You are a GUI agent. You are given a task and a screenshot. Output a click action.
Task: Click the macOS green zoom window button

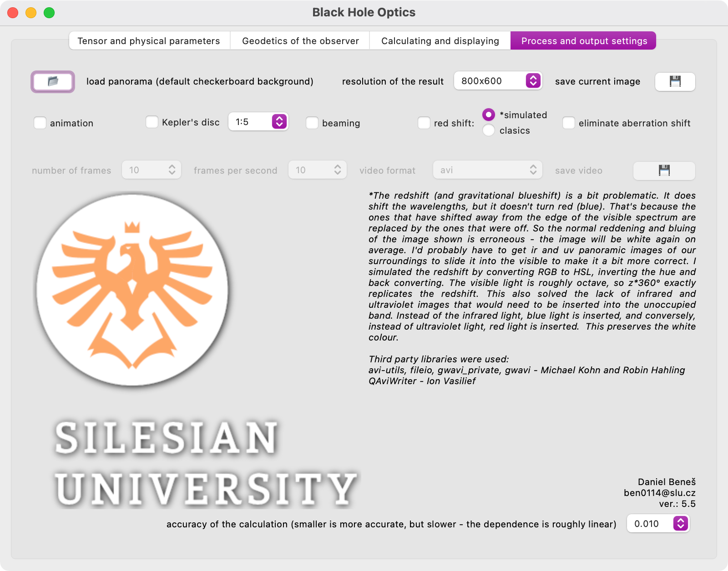(49, 13)
